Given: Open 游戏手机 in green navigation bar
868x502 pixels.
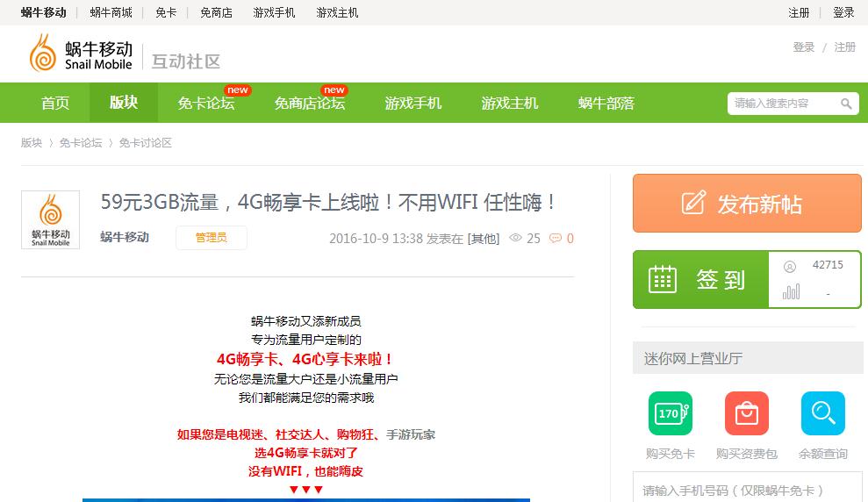Looking at the screenshot, I should pyautogui.click(x=413, y=103).
